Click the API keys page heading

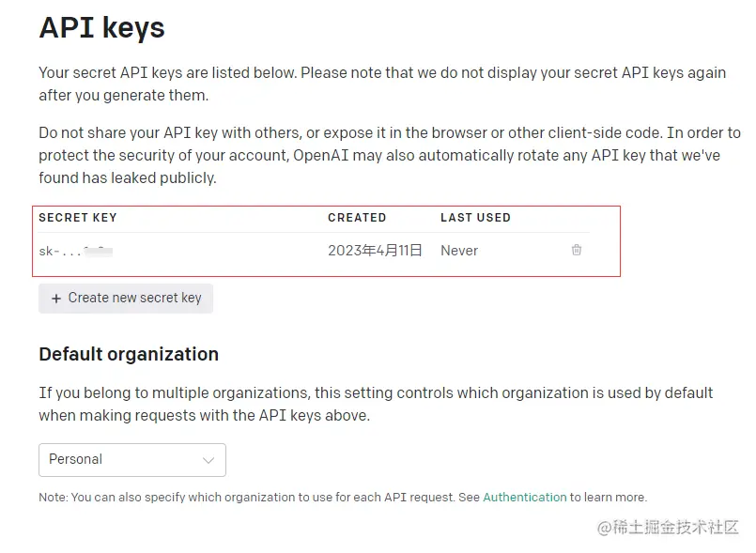(101, 28)
